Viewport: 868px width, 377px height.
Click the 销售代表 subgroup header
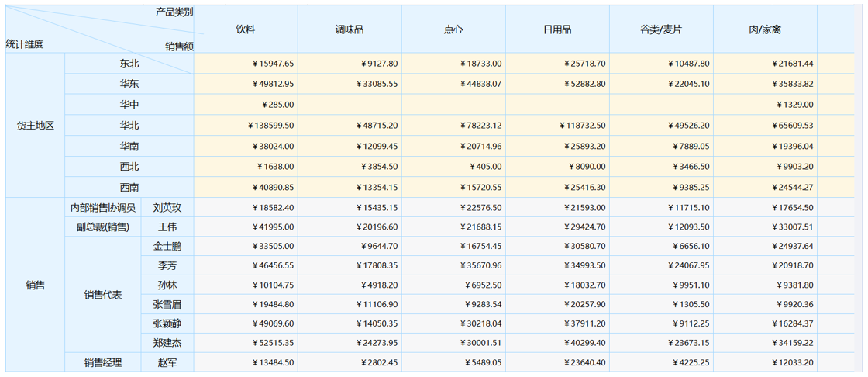[103, 295]
